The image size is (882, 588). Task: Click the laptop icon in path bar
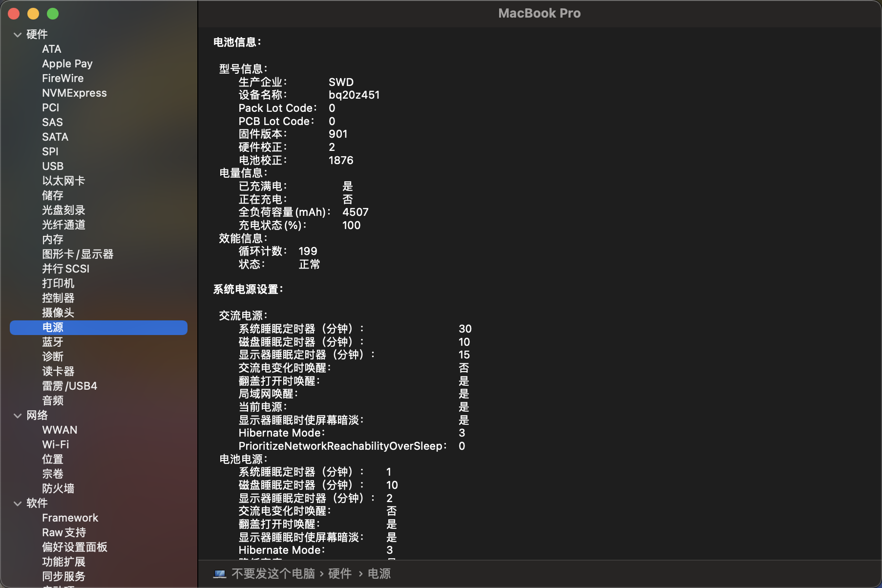[220, 574]
